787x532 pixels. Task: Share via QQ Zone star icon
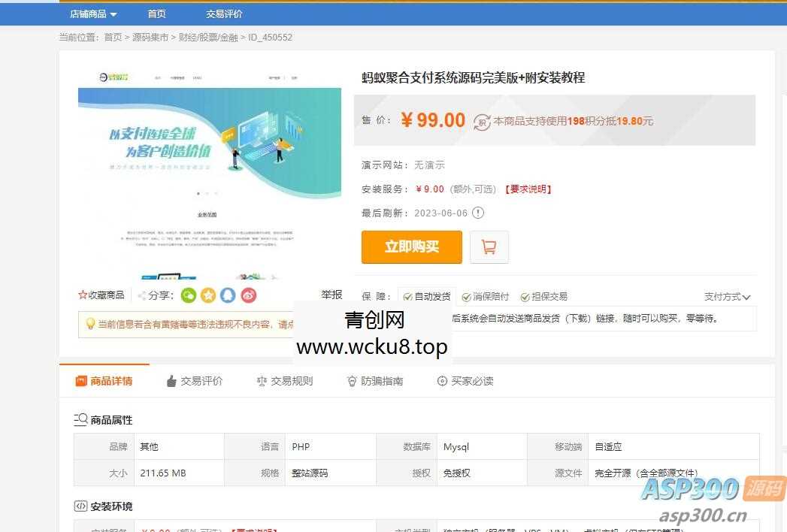[209, 295]
